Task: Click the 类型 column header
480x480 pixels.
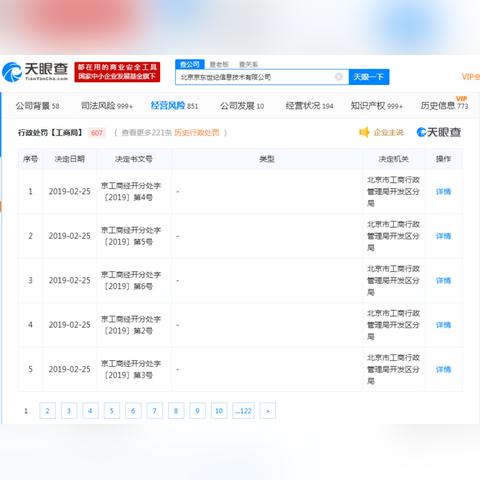Action: (267, 159)
